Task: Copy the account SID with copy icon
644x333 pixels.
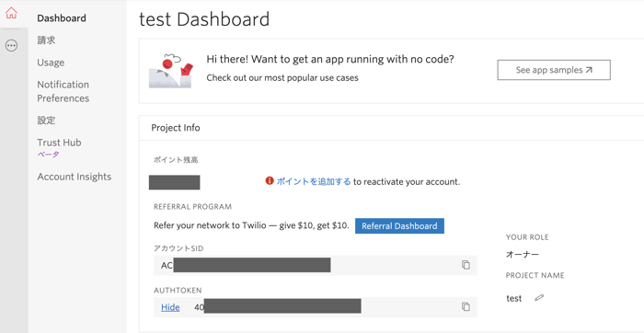Action: pyautogui.click(x=466, y=265)
